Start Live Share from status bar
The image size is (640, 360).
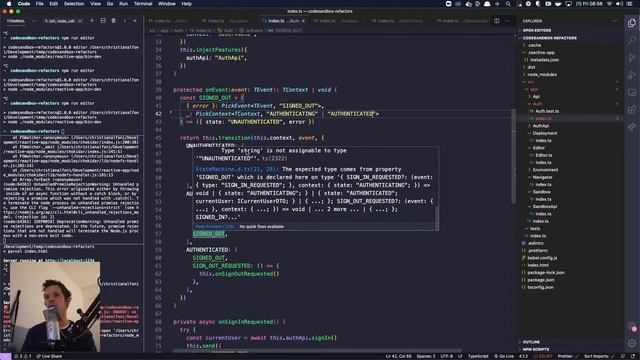[x=49, y=356]
